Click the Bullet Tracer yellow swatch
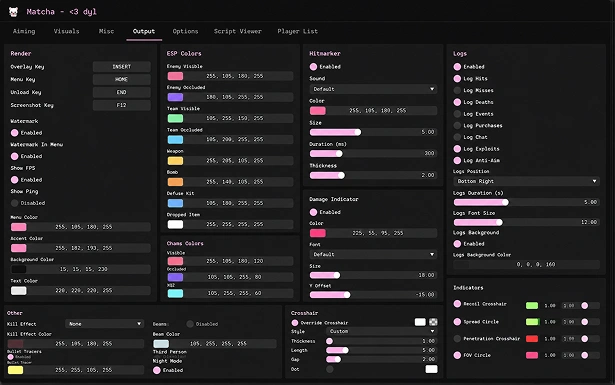Screen dimensions: 615x385 (15, 370)
